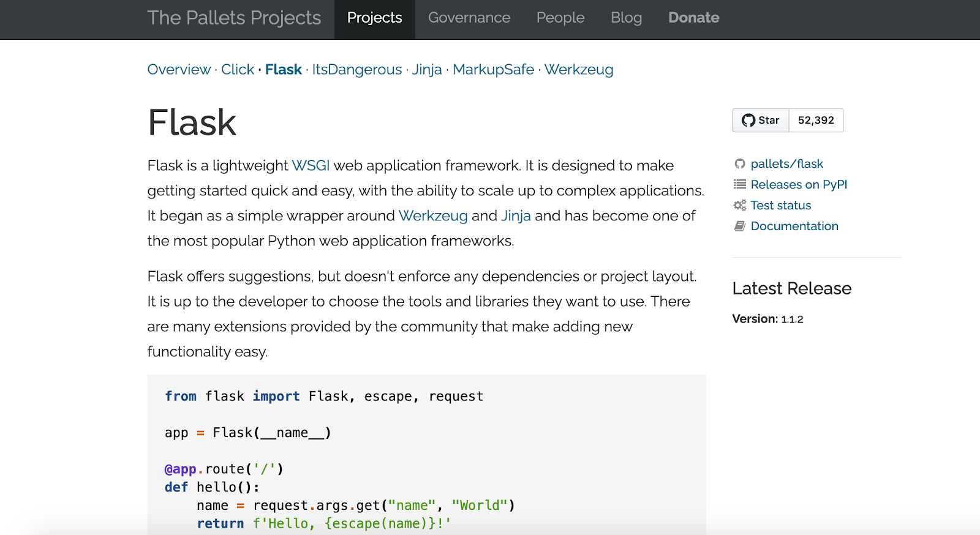Click the request.args.get code line
Screen dimensions: 980x535
click(x=356, y=506)
